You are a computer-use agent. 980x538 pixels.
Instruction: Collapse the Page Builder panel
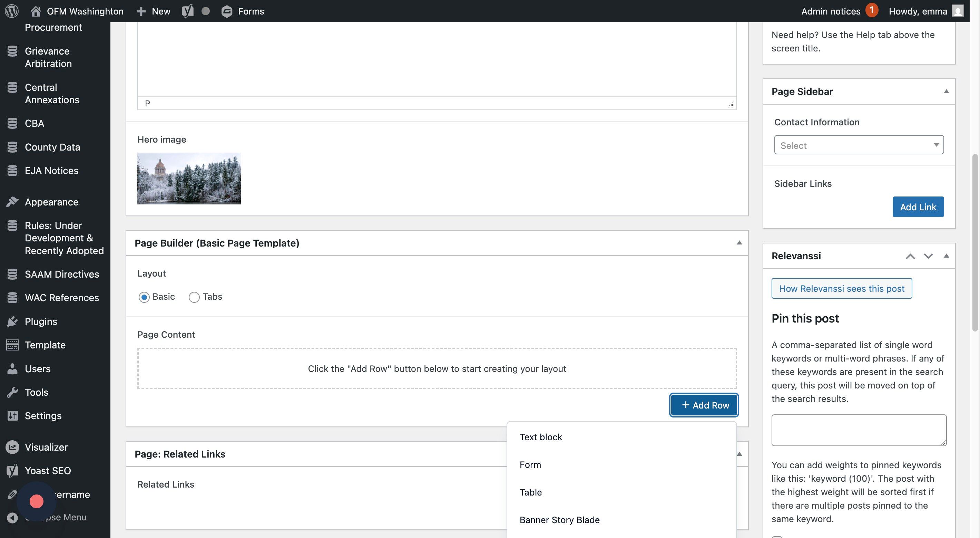coord(739,243)
